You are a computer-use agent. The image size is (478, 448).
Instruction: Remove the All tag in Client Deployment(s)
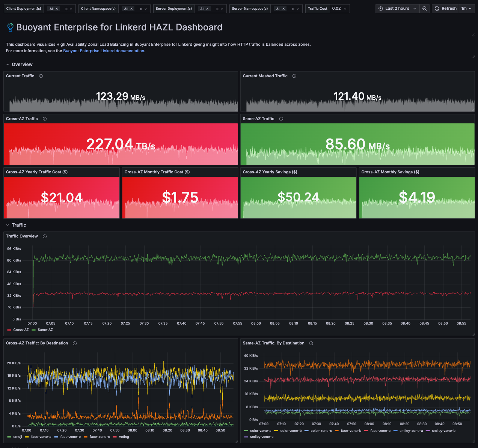point(57,9)
